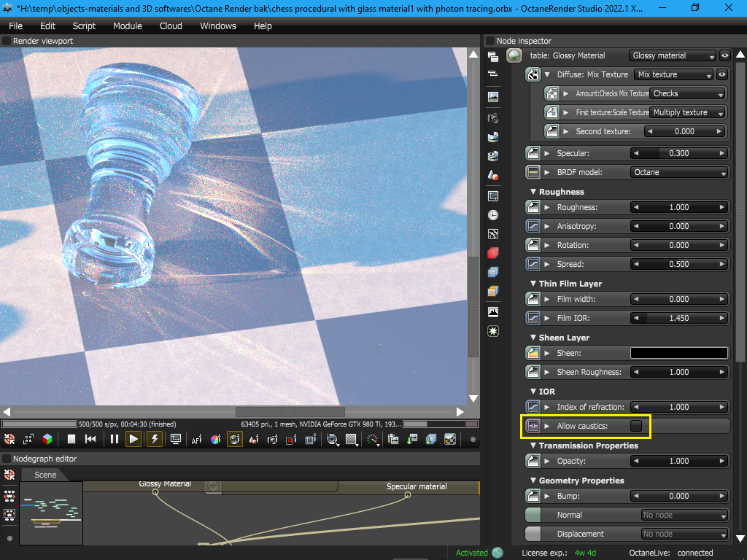Image resolution: width=747 pixels, height=560 pixels.
Task: Click the auto focus picker (AF) icon
Action: pos(196,439)
